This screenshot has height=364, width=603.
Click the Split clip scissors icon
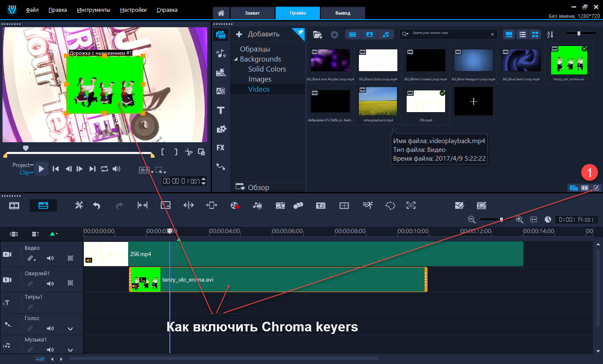pyautogui.click(x=189, y=152)
